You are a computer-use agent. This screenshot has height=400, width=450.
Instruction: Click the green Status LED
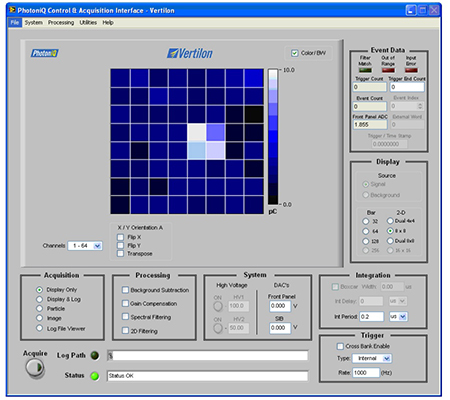pyautogui.click(x=95, y=376)
